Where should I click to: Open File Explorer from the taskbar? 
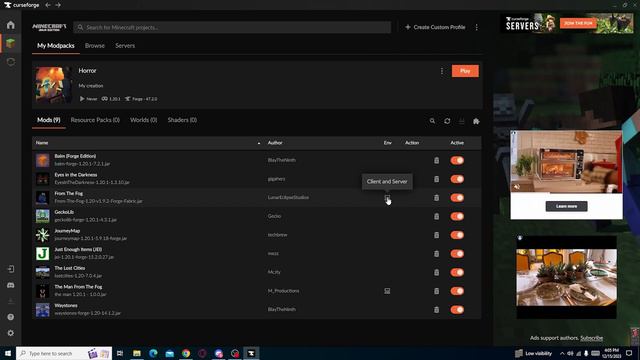pos(137,353)
